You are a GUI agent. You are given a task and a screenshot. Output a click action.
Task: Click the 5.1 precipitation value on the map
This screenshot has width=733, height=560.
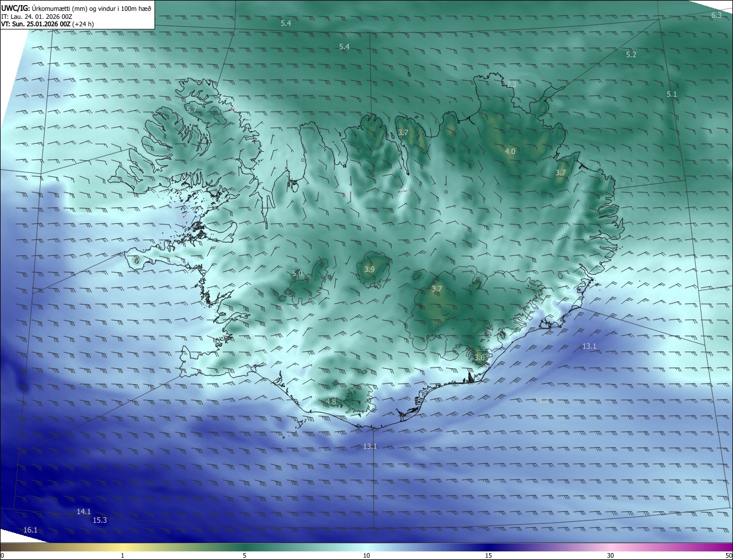[672, 94]
